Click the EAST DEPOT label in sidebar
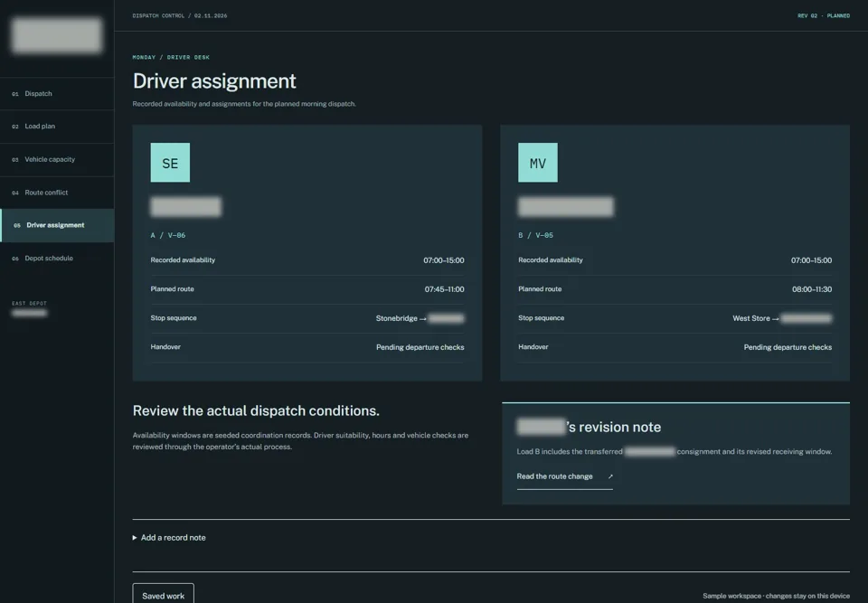Image resolution: width=868 pixels, height=603 pixels. coord(29,304)
